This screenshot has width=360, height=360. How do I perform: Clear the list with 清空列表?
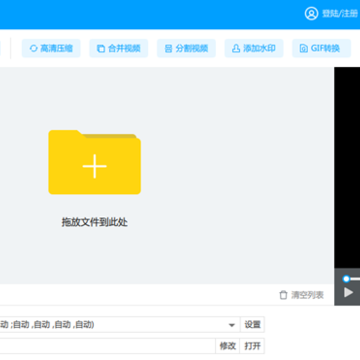(x=302, y=295)
